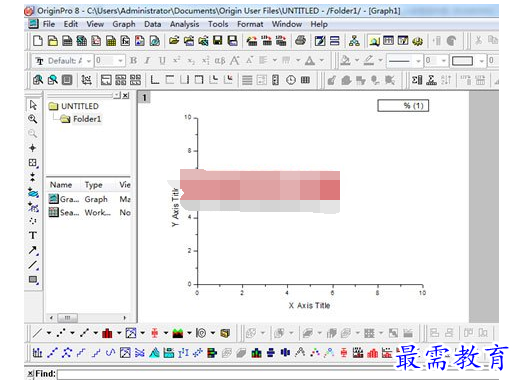Open the Tools menu
The height and width of the screenshot is (389, 517).
(x=218, y=24)
